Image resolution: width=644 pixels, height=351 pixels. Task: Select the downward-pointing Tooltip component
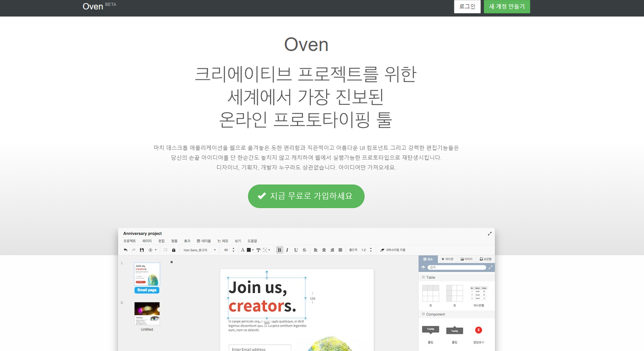pos(431,330)
